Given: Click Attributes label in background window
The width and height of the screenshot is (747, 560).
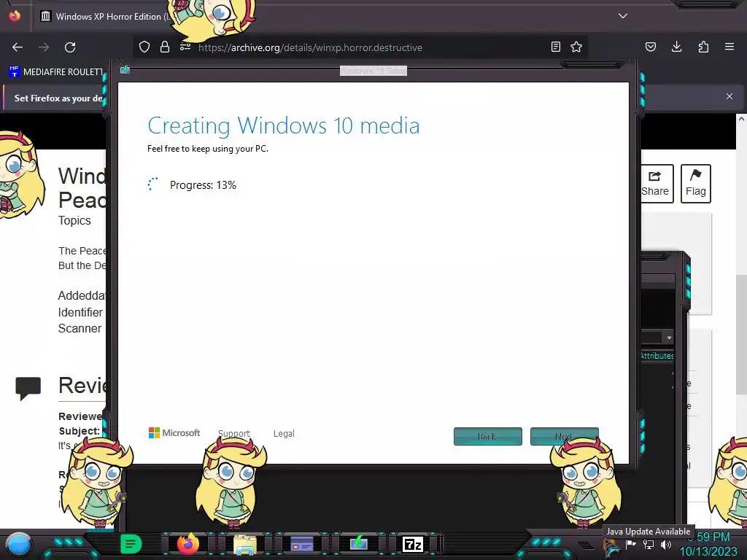Looking at the screenshot, I should pos(657,356).
